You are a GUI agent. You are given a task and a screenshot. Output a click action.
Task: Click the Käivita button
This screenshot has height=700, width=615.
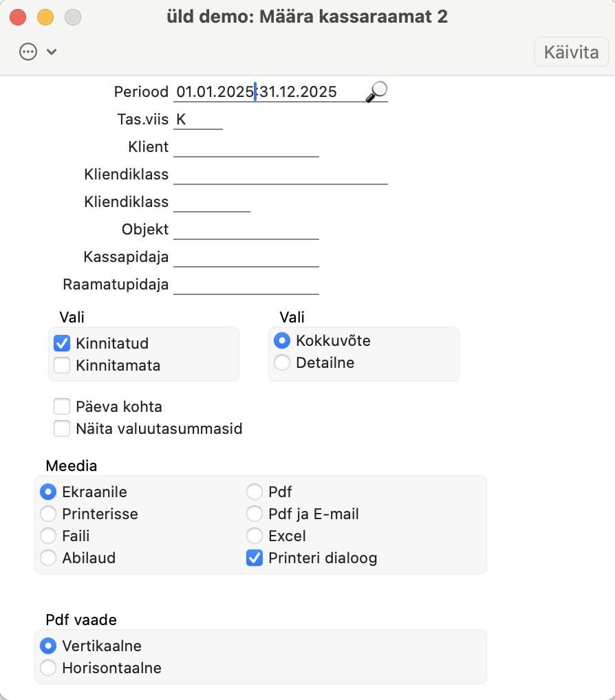click(571, 52)
